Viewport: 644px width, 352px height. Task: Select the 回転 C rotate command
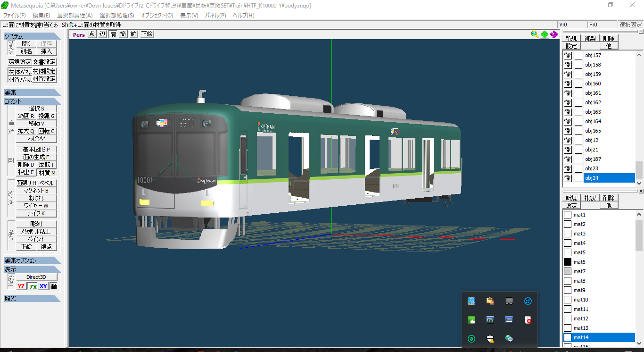coord(47,131)
